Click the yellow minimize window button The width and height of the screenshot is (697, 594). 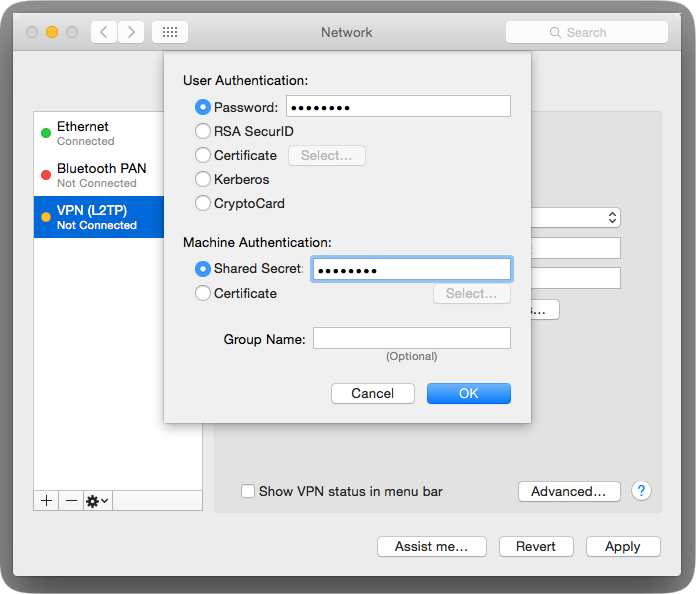[x=52, y=32]
